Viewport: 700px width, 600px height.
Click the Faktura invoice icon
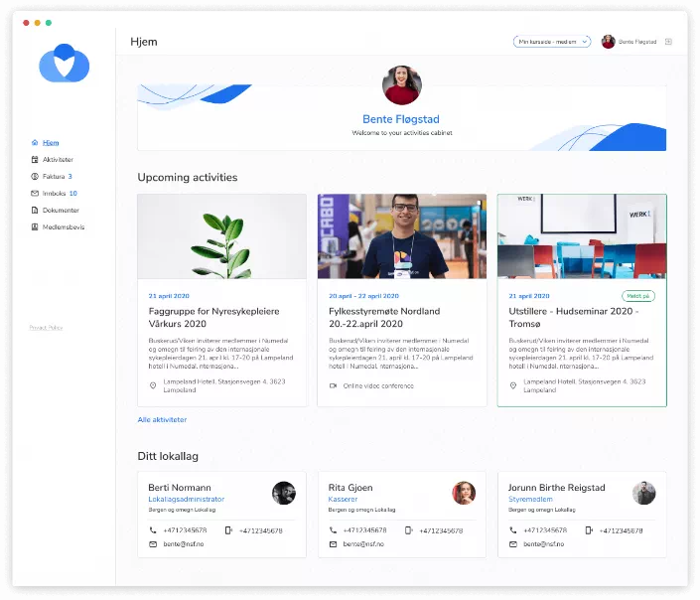(35, 177)
